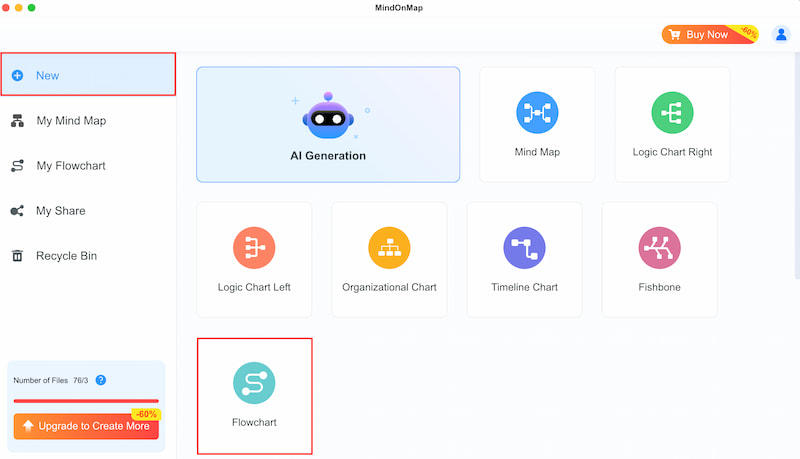Viewport: 800px width, 459px height.
Task: Choose the Logic Chart Right icon
Action: [672, 113]
